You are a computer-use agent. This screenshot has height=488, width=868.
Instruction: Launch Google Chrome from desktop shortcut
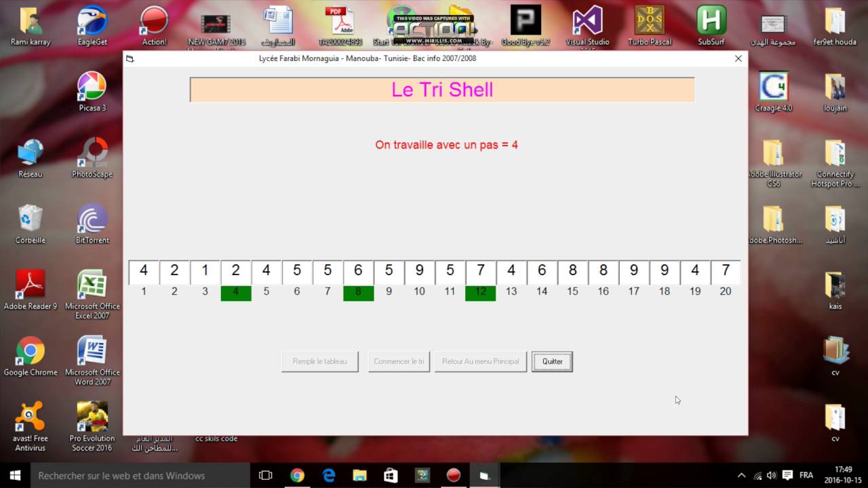[x=31, y=357]
